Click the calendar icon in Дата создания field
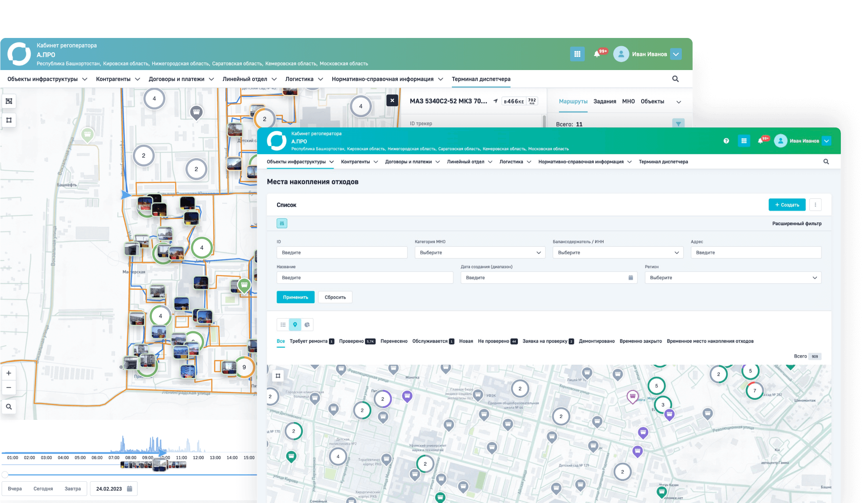The width and height of the screenshot is (868, 503). pyautogui.click(x=630, y=277)
